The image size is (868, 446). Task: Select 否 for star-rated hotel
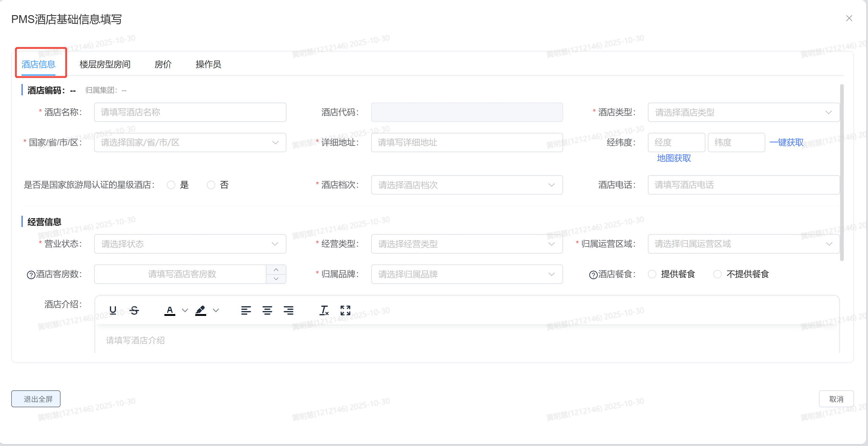coord(211,185)
